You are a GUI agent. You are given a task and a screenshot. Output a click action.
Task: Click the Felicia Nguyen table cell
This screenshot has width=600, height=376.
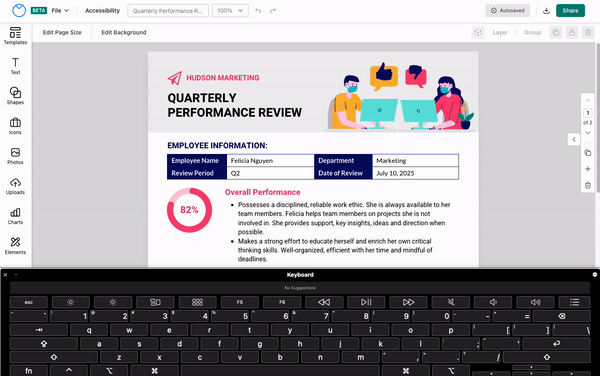pos(270,161)
